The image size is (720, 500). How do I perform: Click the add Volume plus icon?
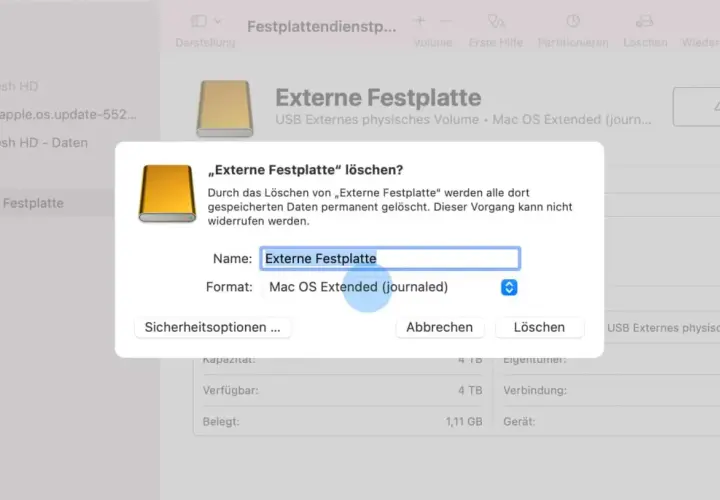tap(420, 21)
